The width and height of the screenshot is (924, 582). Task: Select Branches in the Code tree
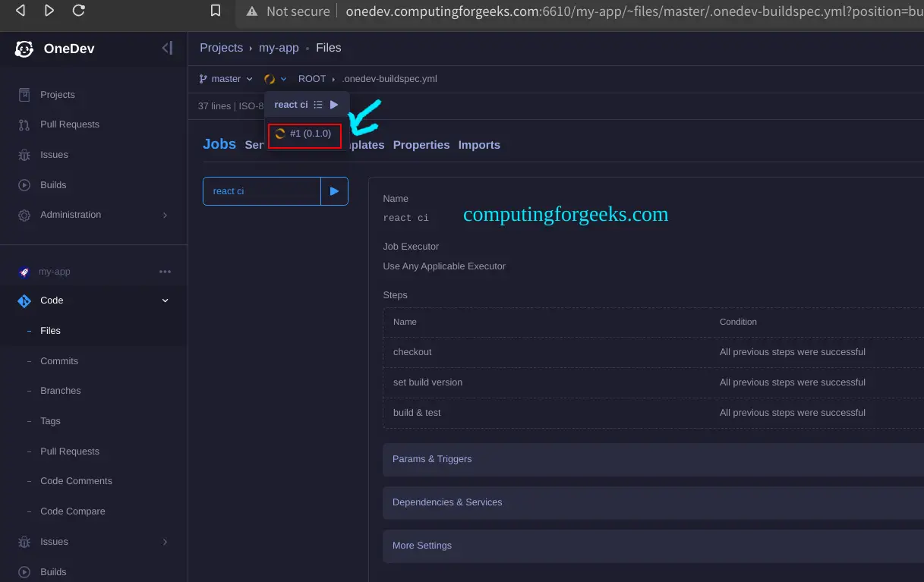[60, 391]
